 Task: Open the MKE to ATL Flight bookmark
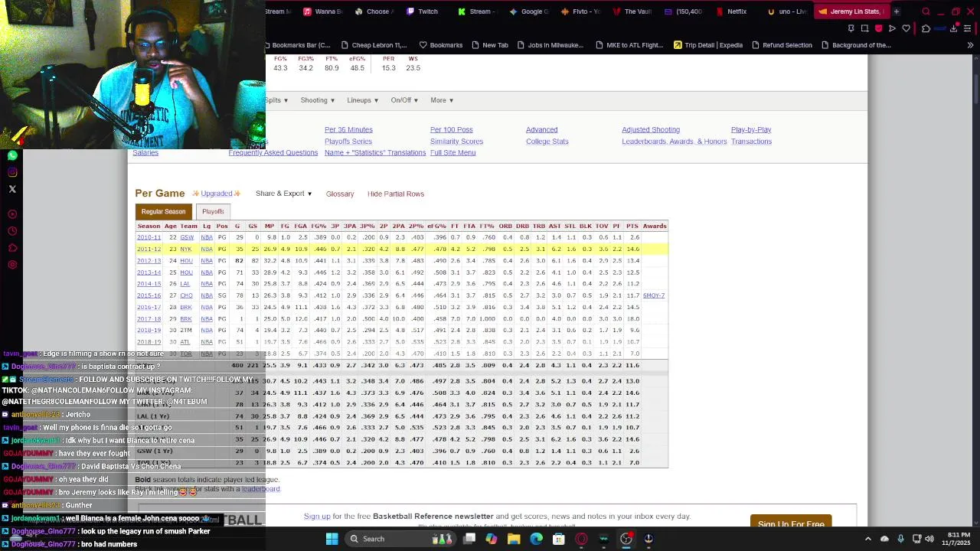click(x=629, y=45)
